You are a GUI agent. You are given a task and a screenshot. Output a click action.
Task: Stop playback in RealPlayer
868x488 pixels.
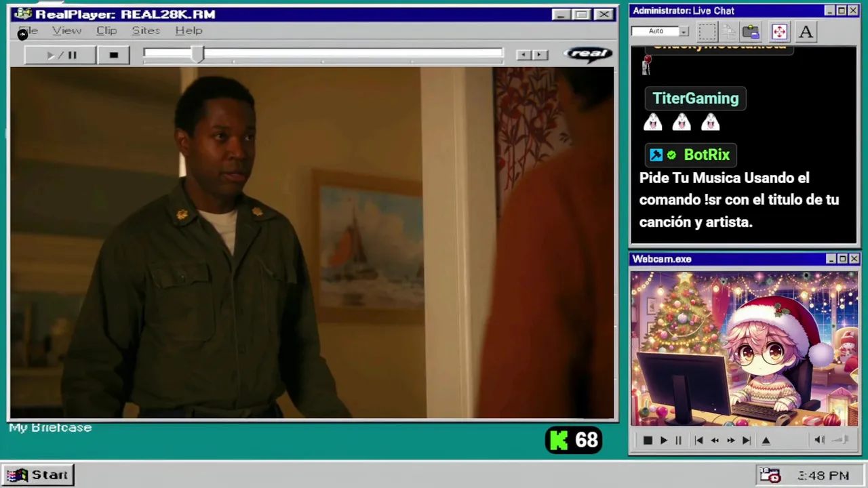coord(114,55)
